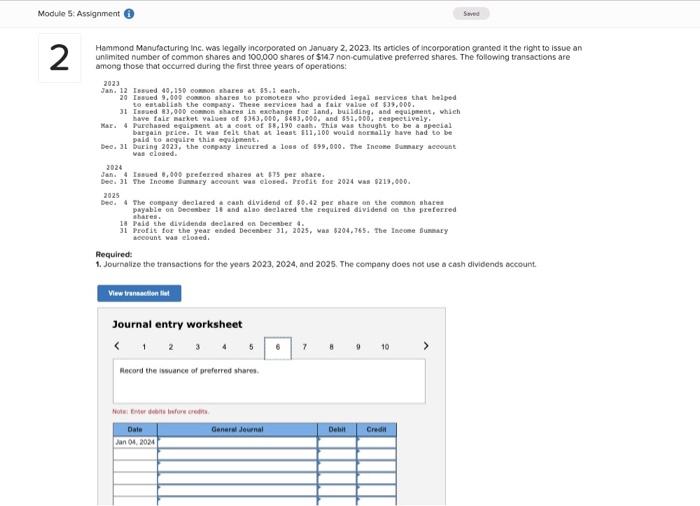700x506 pixels.
Task: Open journal entry tab 5
Action: point(251,347)
